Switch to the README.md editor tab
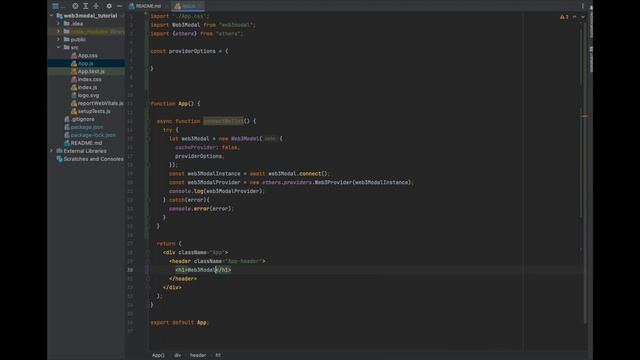640x360 pixels. 145,6
